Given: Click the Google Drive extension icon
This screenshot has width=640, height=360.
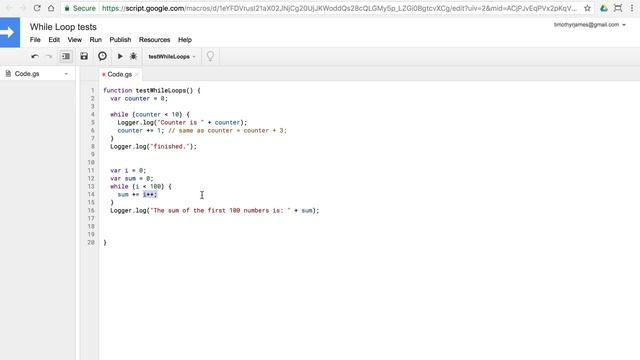Looking at the screenshot, I should [604, 8].
